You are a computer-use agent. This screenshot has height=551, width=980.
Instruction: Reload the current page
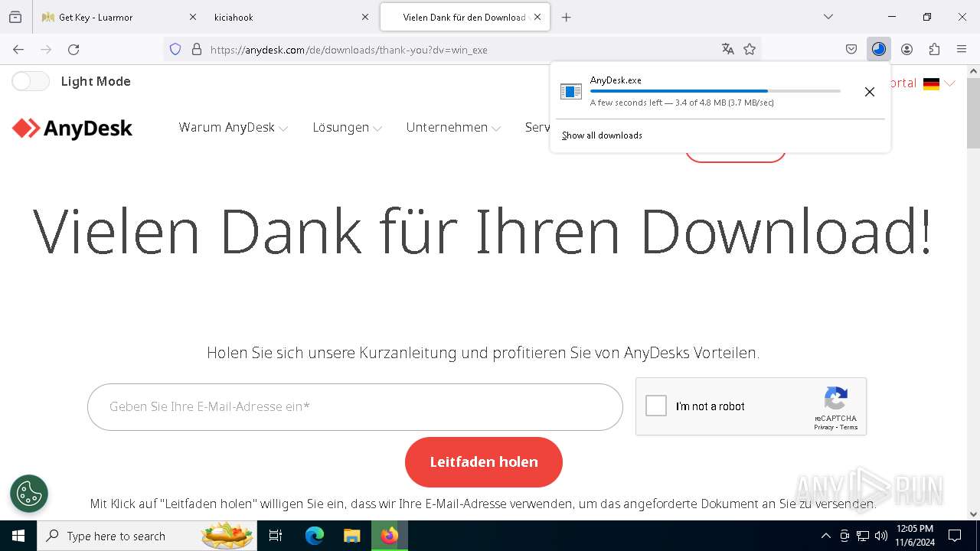click(73, 49)
